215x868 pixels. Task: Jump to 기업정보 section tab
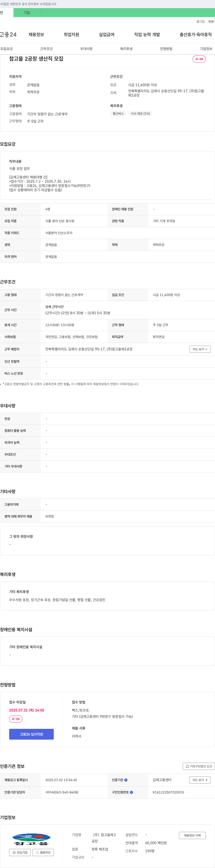point(206,49)
